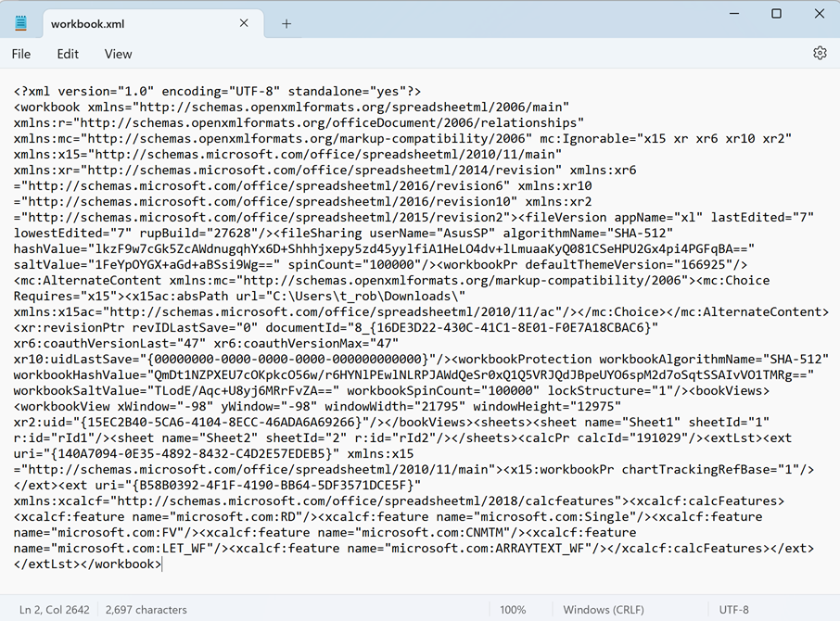Open Notepad settings with the gear icon

[820, 54]
